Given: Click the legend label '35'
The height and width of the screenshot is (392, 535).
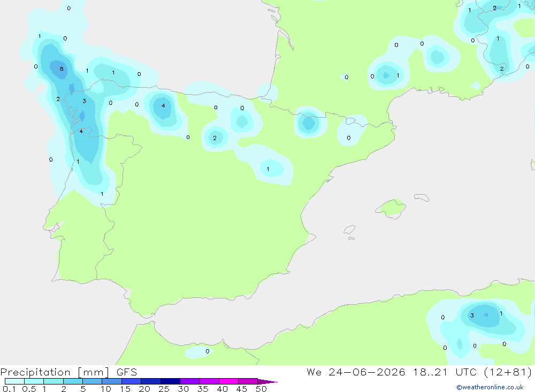Looking at the screenshot, I should point(203,389).
